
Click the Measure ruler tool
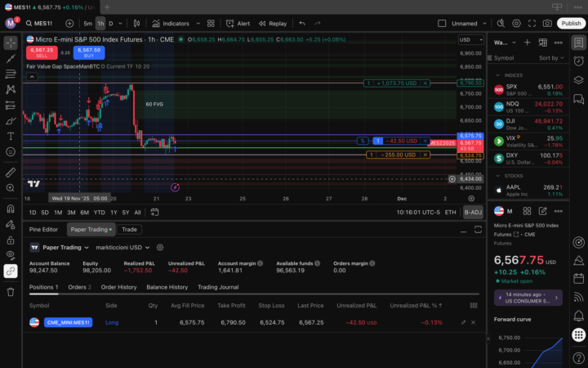[11, 173]
